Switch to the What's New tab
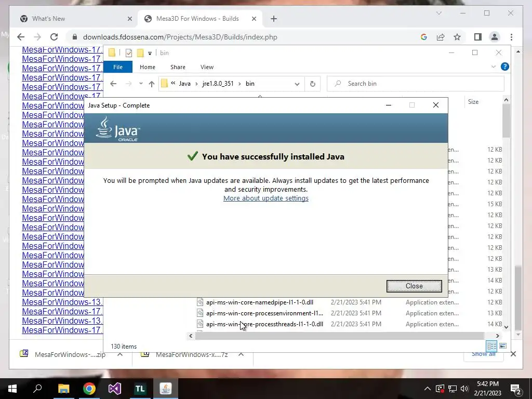The image size is (532, 399). coord(48,19)
